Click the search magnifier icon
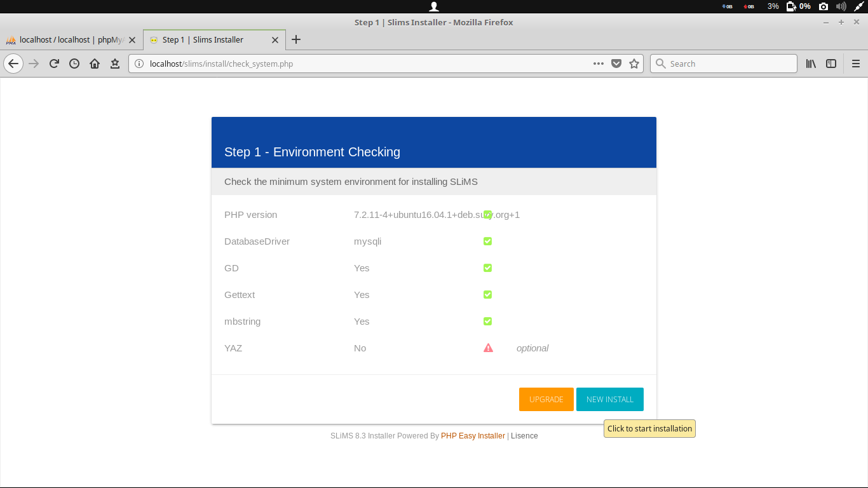 (x=661, y=64)
